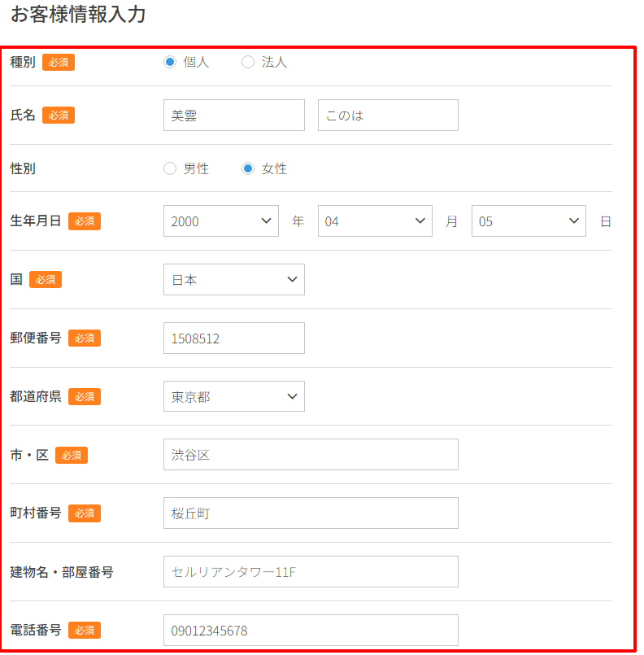The image size is (644, 655).
Task: Click the 郵便番号 label
Action: (x=36, y=338)
